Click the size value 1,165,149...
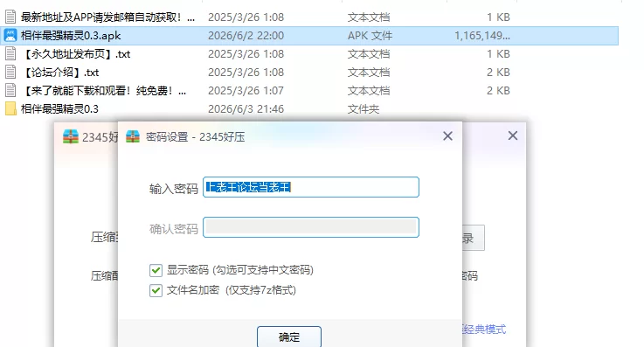 482,36
